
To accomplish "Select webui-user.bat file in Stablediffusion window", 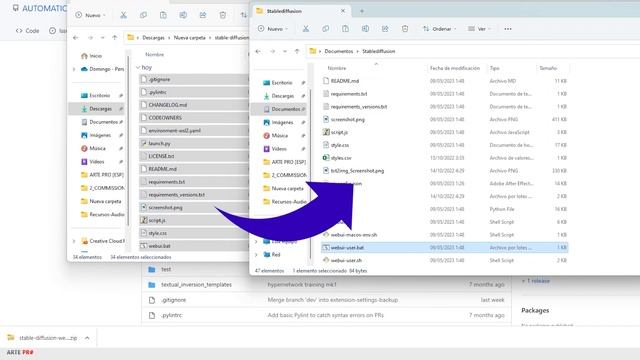I will coord(444,247).
